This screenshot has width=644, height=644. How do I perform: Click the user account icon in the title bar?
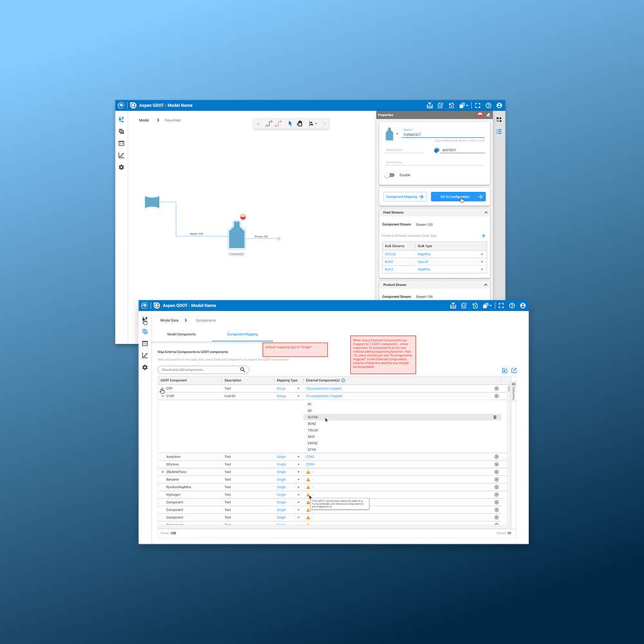pos(523,305)
